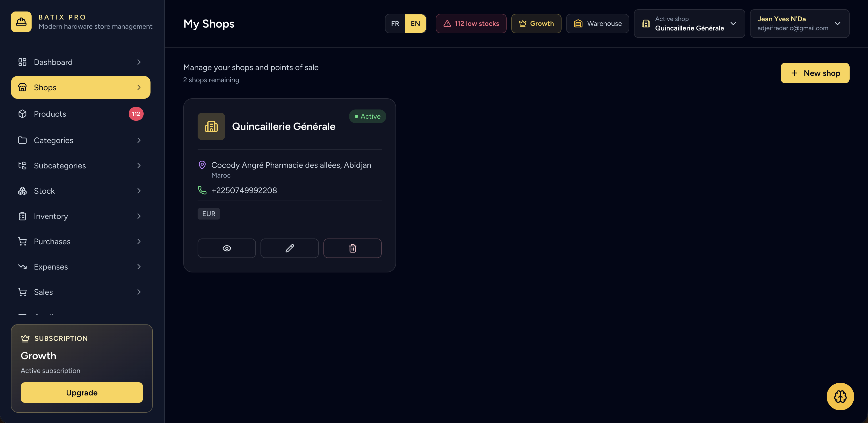Click the My Shops page heading
Screen dimensions: 868x423
209,24
